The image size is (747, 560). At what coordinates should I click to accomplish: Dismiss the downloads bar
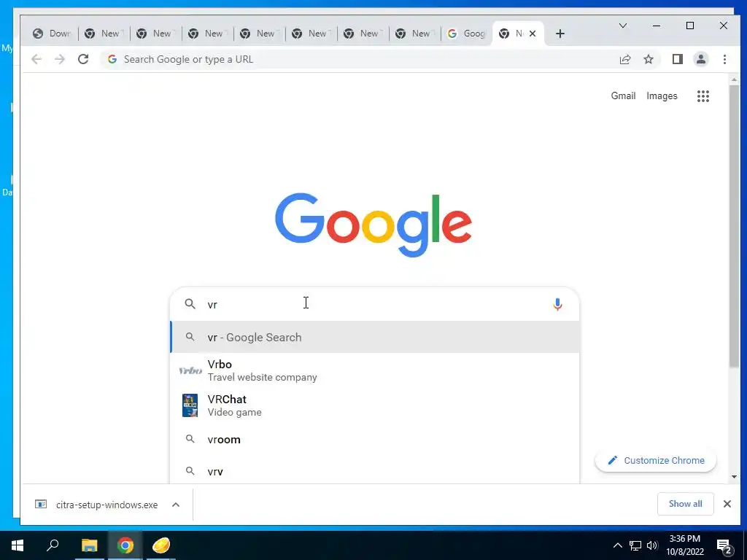pyautogui.click(x=727, y=504)
